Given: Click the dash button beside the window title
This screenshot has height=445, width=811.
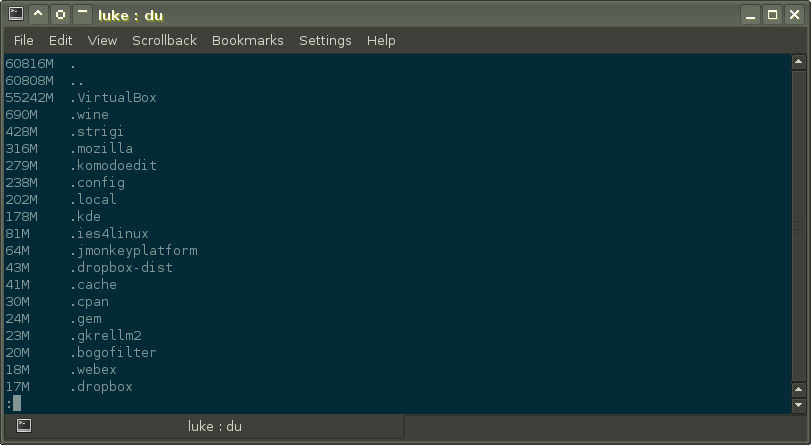Looking at the screenshot, I should 82,14.
